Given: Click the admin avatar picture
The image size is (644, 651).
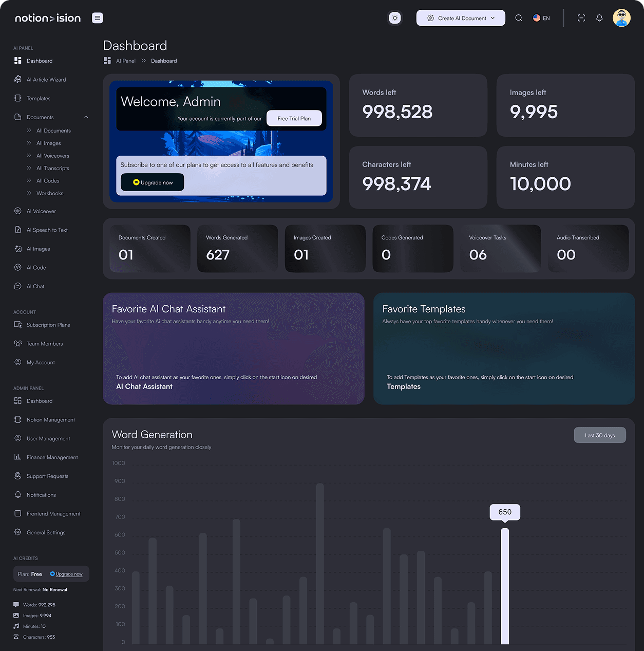Looking at the screenshot, I should [621, 18].
